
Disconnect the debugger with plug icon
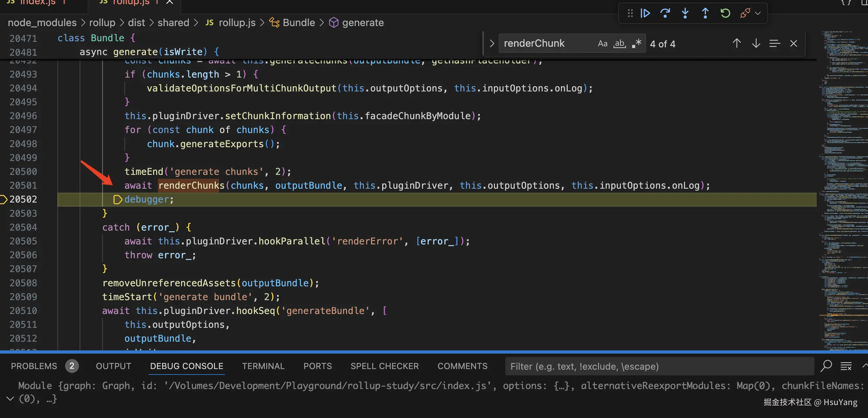coord(745,14)
